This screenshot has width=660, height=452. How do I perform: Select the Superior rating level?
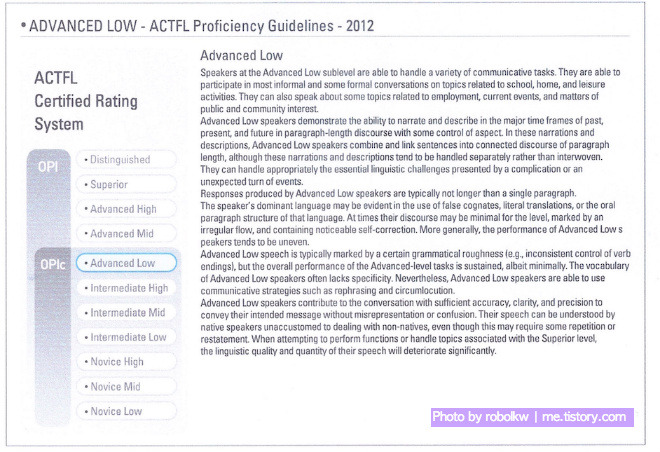pos(126,184)
